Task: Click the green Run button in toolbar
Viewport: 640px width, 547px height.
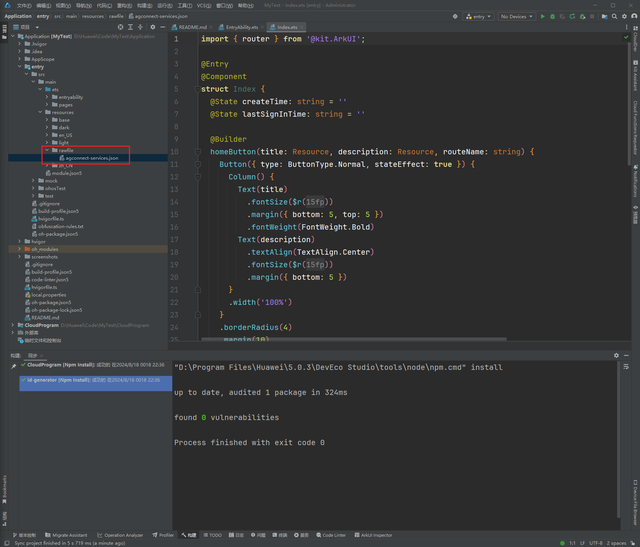Action: pos(543,16)
